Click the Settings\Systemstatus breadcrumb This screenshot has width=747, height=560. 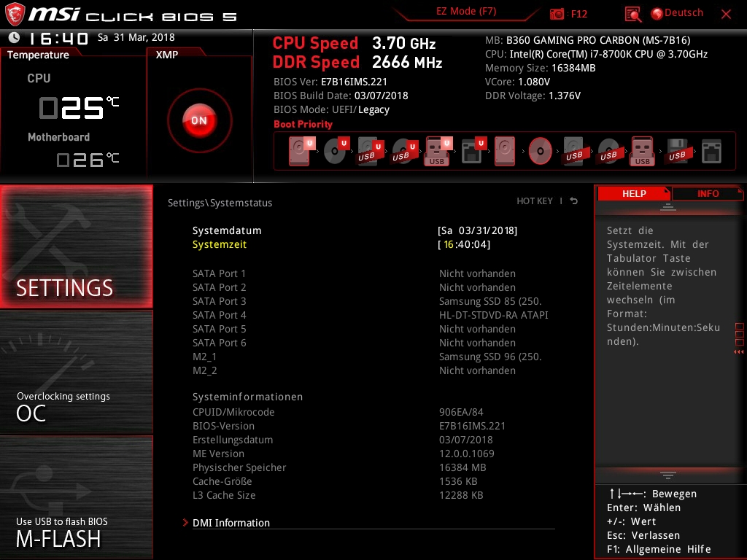click(220, 203)
